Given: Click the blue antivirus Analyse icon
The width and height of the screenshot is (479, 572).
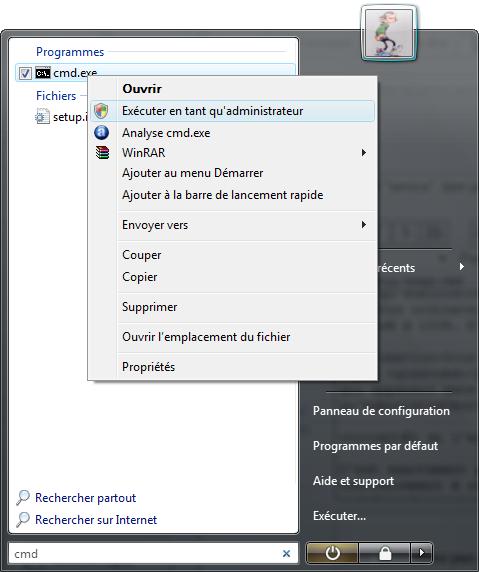Looking at the screenshot, I should tap(101, 132).
